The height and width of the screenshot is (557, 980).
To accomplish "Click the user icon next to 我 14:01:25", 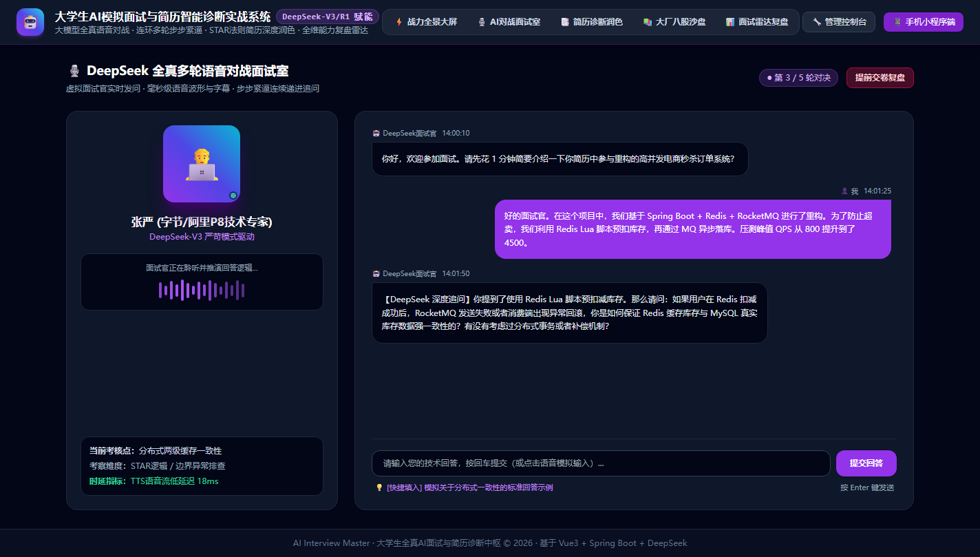I will click(x=844, y=191).
